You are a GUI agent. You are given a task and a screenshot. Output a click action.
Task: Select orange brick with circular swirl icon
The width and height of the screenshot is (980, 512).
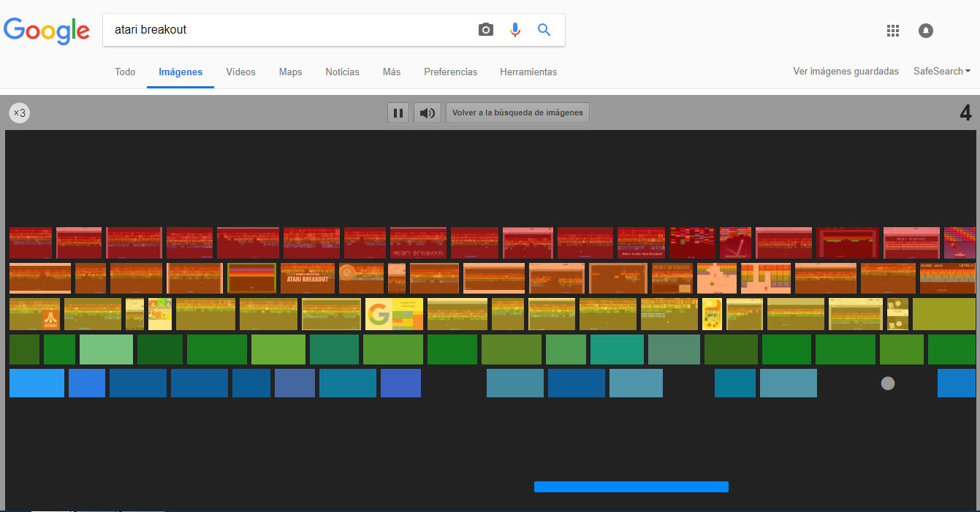pos(361,278)
